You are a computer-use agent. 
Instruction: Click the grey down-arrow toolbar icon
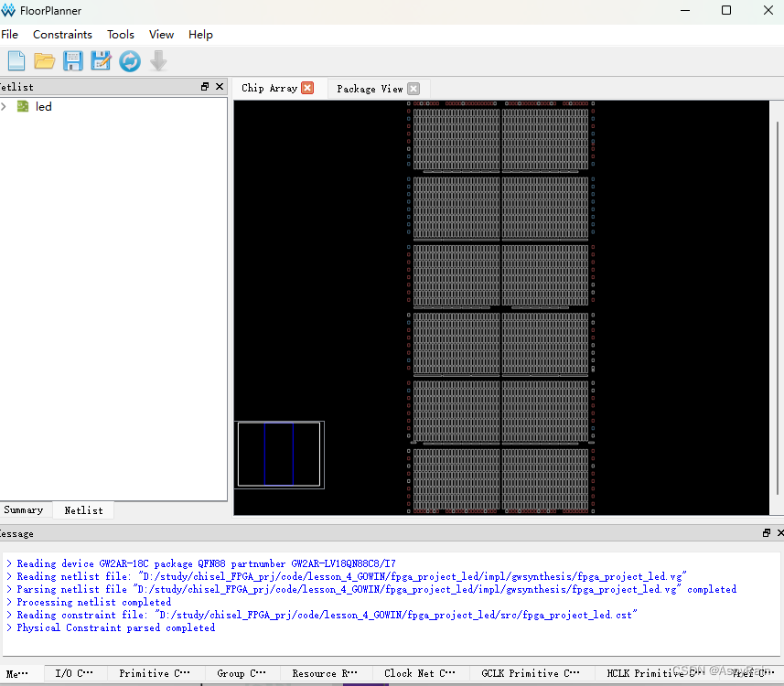158,61
